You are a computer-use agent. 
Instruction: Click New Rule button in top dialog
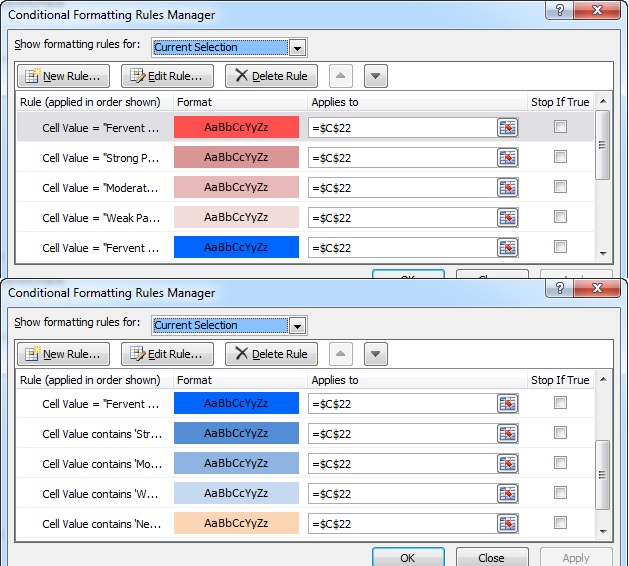[x=63, y=76]
